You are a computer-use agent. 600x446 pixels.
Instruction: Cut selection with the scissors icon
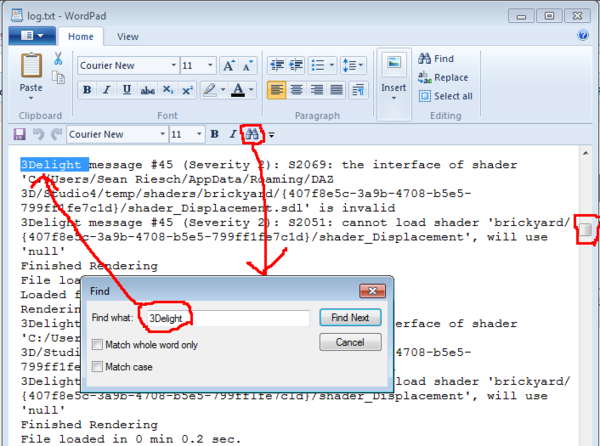pyautogui.click(x=58, y=59)
